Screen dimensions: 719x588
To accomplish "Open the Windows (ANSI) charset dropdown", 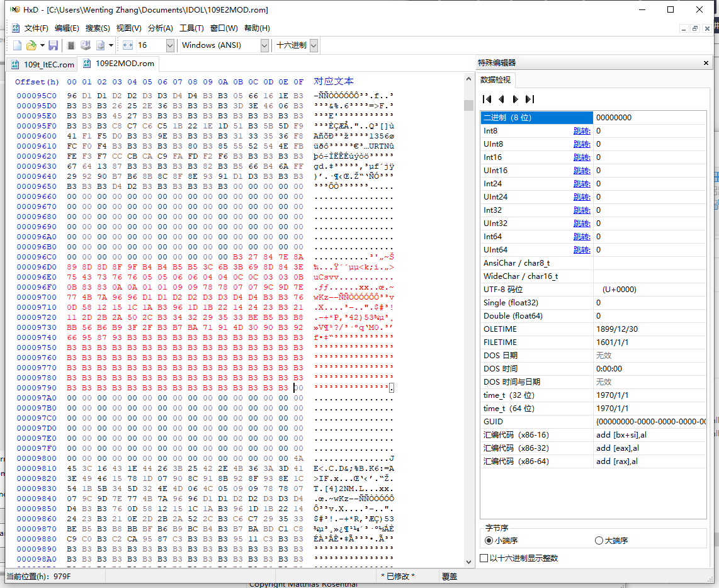I will (x=264, y=45).
